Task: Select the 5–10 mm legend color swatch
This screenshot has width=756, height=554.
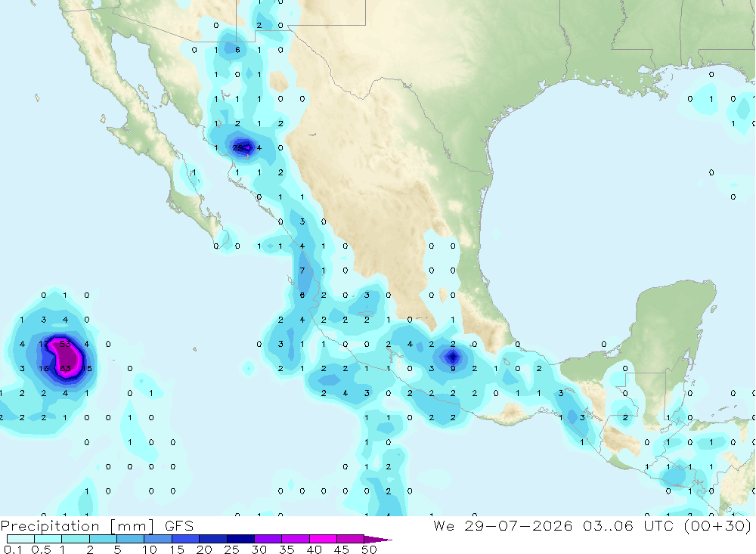Action: (130, 539)
